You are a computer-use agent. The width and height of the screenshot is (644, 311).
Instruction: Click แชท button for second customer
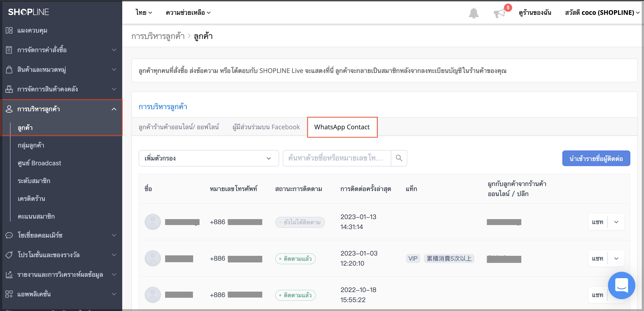[x=597, y=258]
